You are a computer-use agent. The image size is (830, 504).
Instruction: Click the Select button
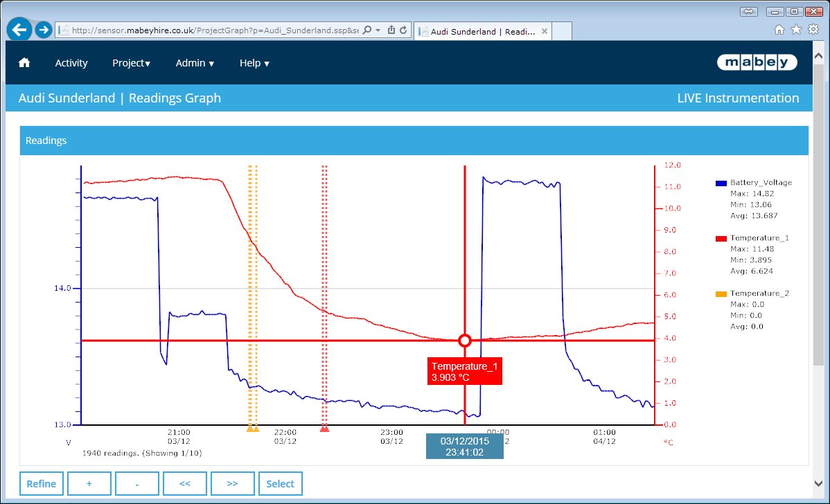280,483
